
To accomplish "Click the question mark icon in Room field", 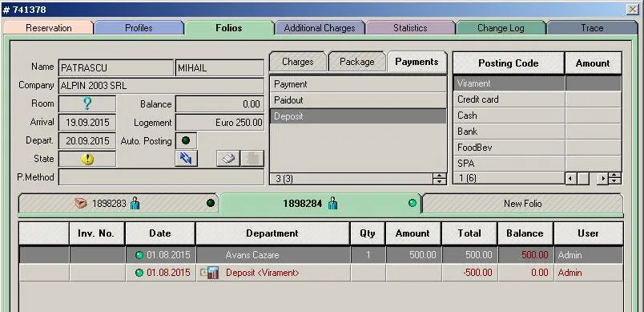I will click(x=87, y=103).
